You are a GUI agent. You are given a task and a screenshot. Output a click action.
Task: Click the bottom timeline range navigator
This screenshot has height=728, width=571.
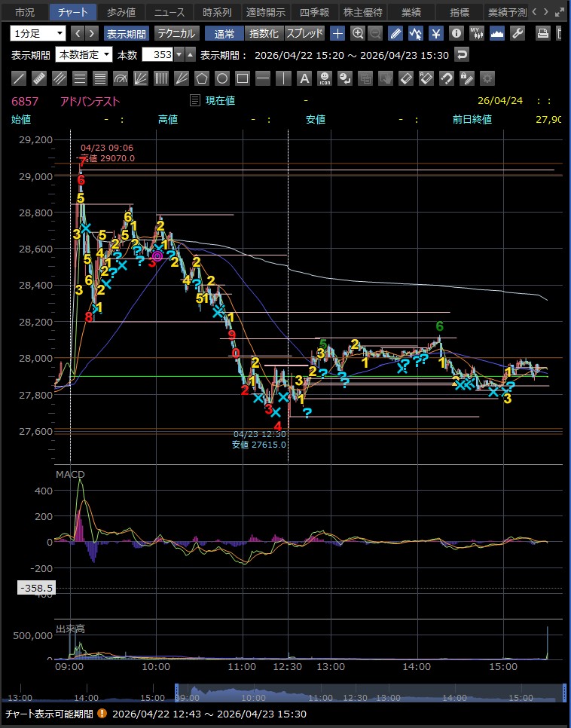pyautogui.click(x=369, y=693)
